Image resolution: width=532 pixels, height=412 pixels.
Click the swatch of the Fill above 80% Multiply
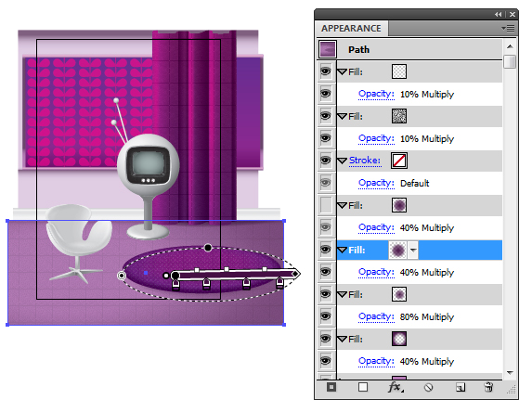399,294
